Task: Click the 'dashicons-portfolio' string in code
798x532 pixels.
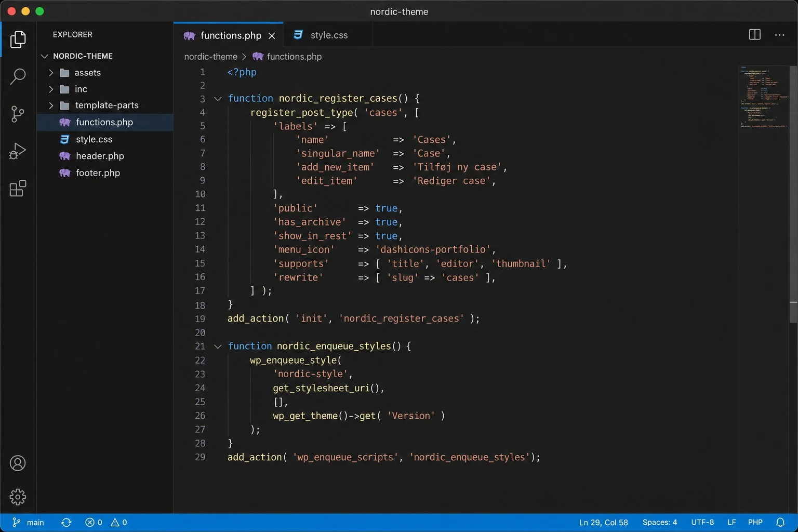Action: point(433,250)
